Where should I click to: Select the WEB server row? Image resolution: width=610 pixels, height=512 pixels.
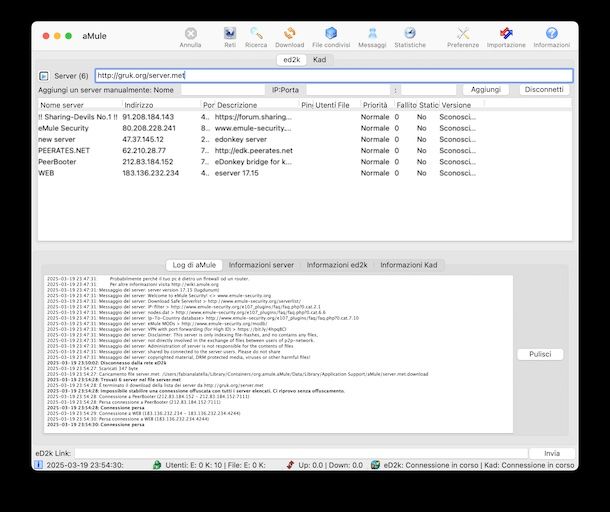click(x=305, y=173)
